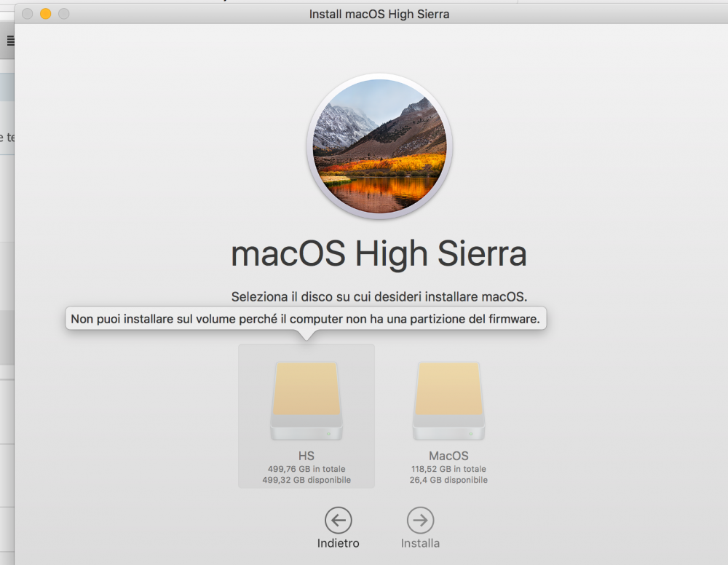
Task: Open the hamburger menu in background window
Action: click(x=11, y=41)
